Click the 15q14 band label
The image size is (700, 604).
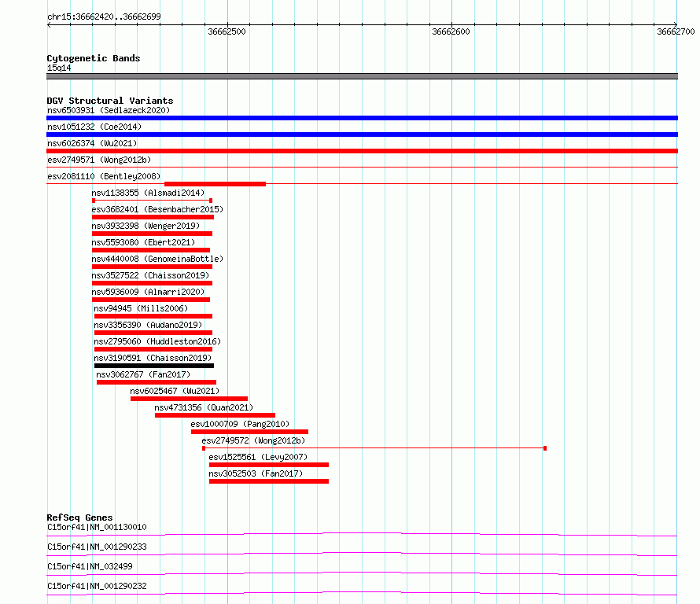59,68
